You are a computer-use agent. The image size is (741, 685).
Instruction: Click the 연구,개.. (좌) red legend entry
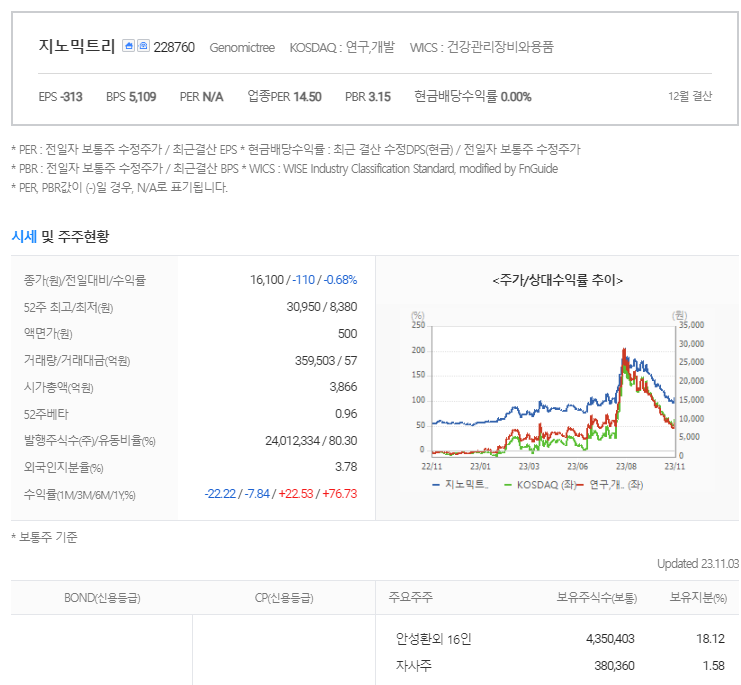tap(611, 485)
